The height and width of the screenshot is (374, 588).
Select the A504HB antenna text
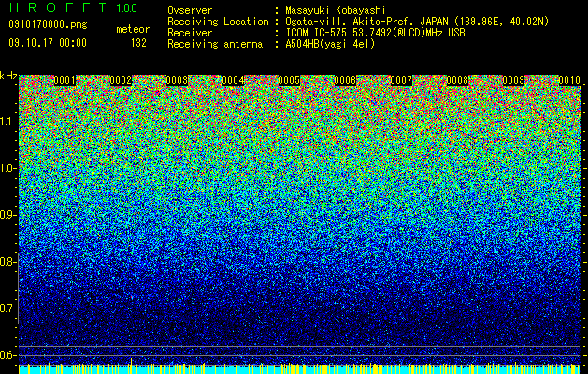330,44
